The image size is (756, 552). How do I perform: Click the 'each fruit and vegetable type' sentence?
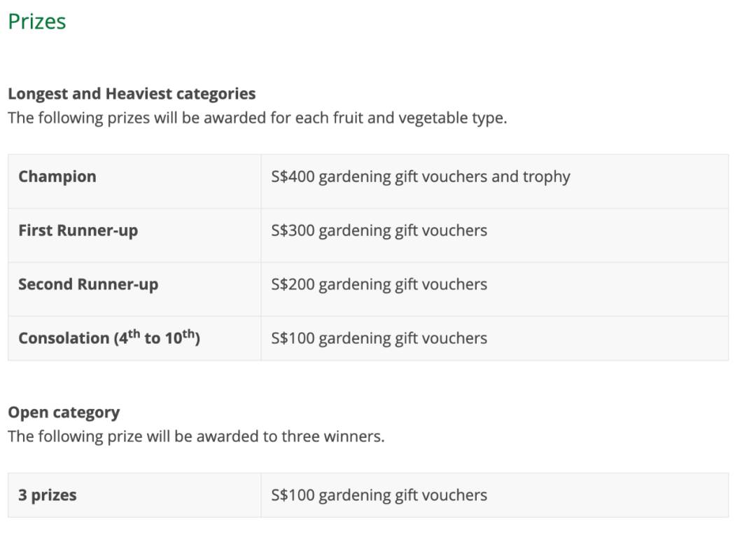[257, 118]
